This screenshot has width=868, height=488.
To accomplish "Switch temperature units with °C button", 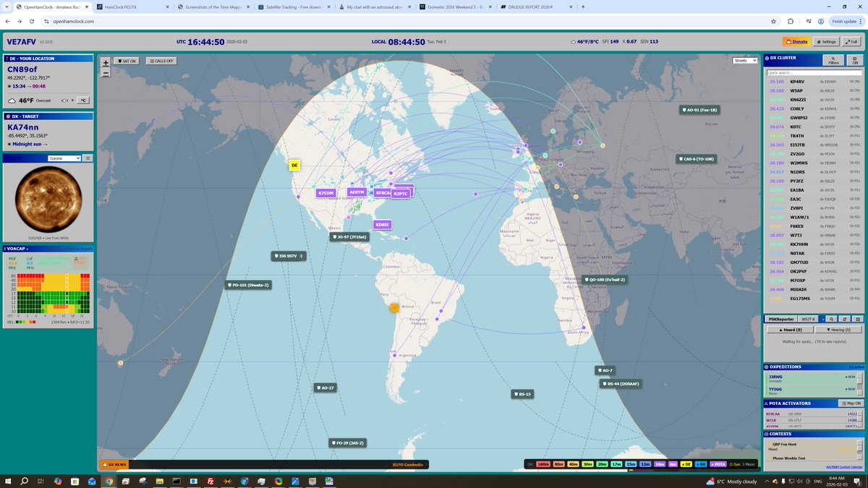I will point(83,100).
